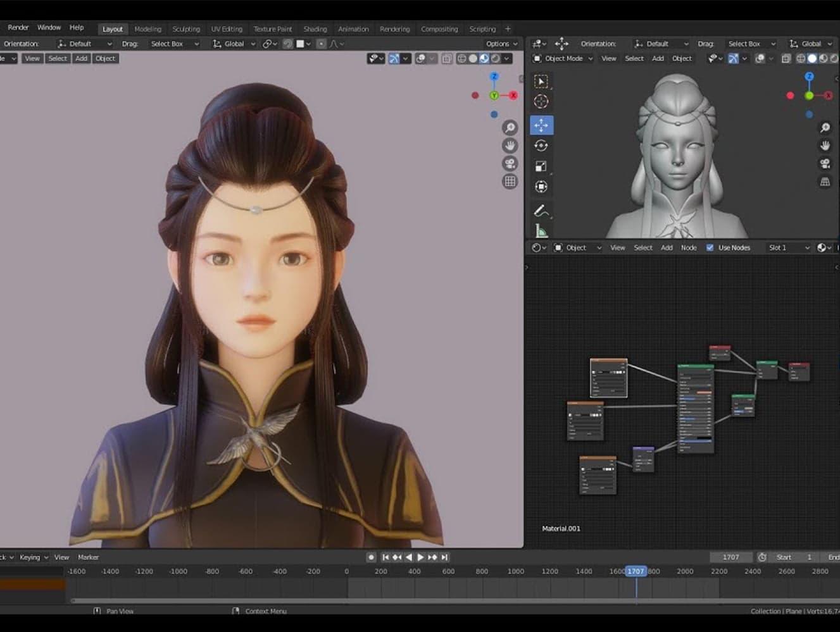
Task: Enable Solid shading in the left viewport
Action: click(473, 58)
